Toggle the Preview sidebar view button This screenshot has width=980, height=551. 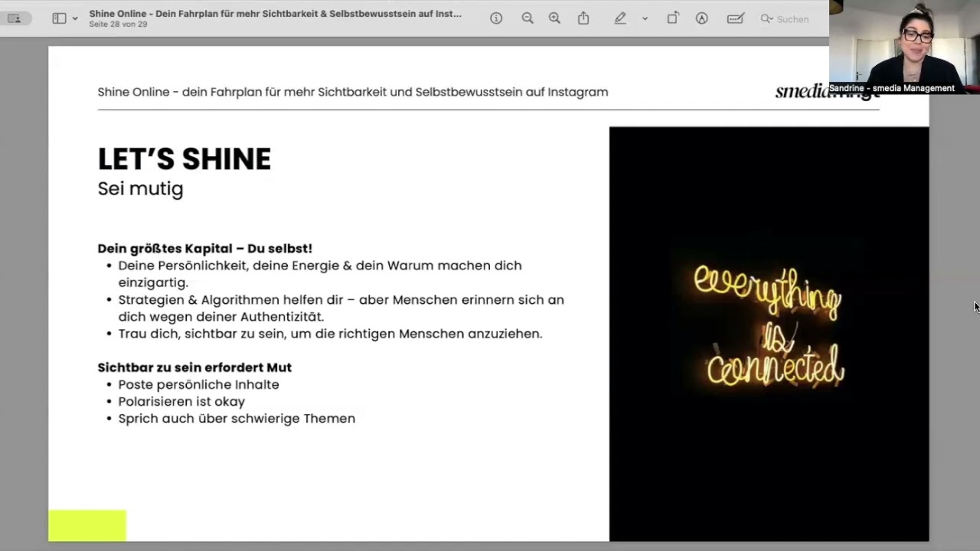[x=59, y=18]
